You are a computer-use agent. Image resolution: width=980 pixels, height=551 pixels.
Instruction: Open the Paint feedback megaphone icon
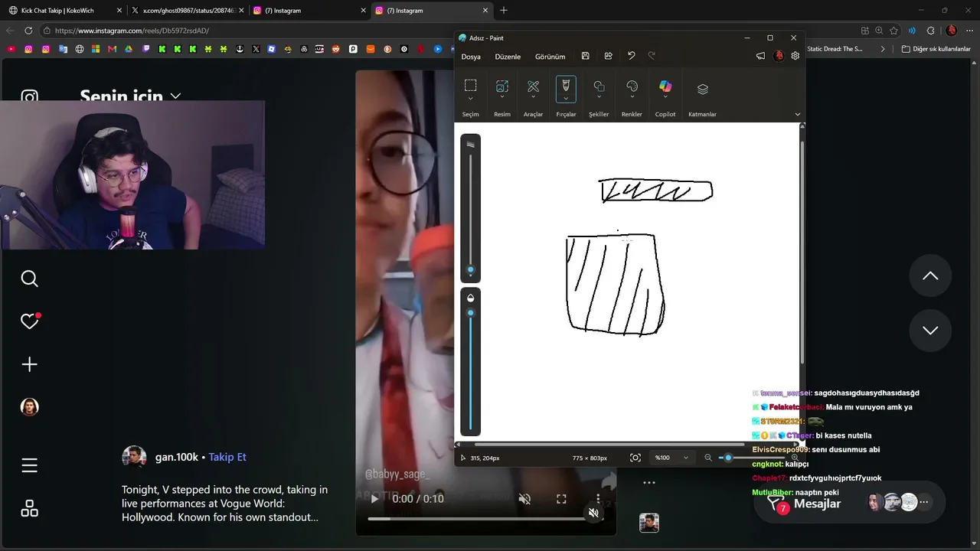(x=760, y=56)
